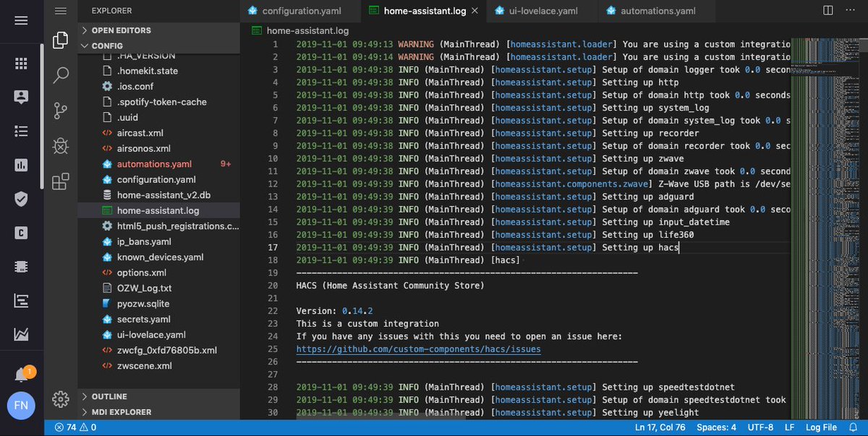Open the line chart icon in the sidebar
The image size is (868, 436).
click(x=21, y=335)
